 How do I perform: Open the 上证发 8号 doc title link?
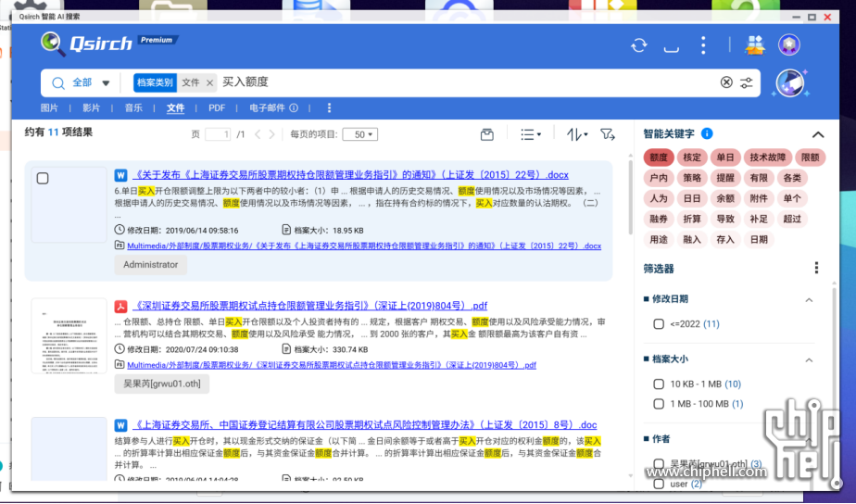[365, 424]
